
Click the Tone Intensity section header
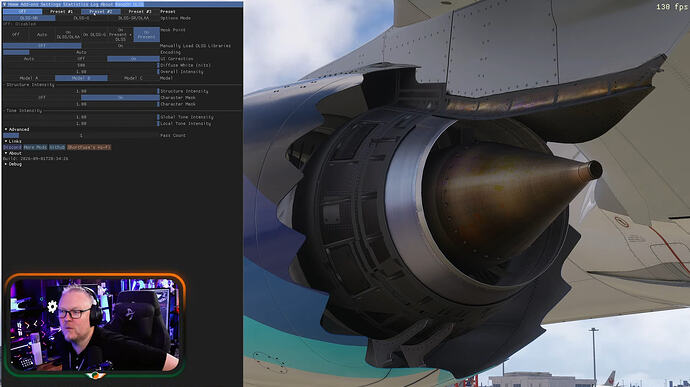click(24, 111)
